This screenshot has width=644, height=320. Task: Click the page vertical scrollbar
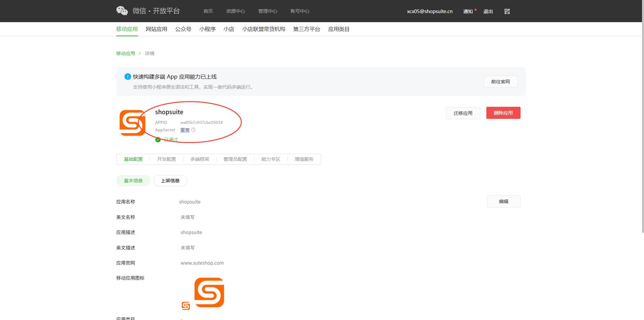642,116
